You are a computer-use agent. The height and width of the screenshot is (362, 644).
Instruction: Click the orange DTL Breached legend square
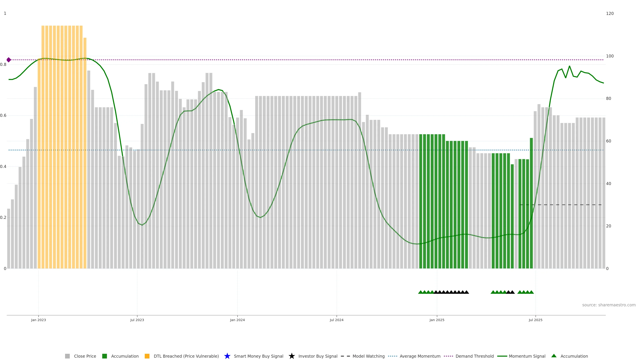(x=147, y=356)
